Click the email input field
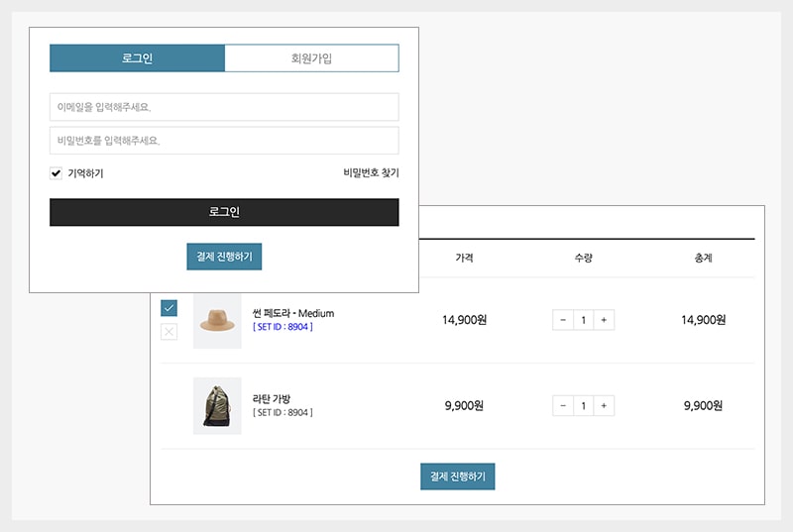This screenshot has height=532, width=793. tap(224, 107)
